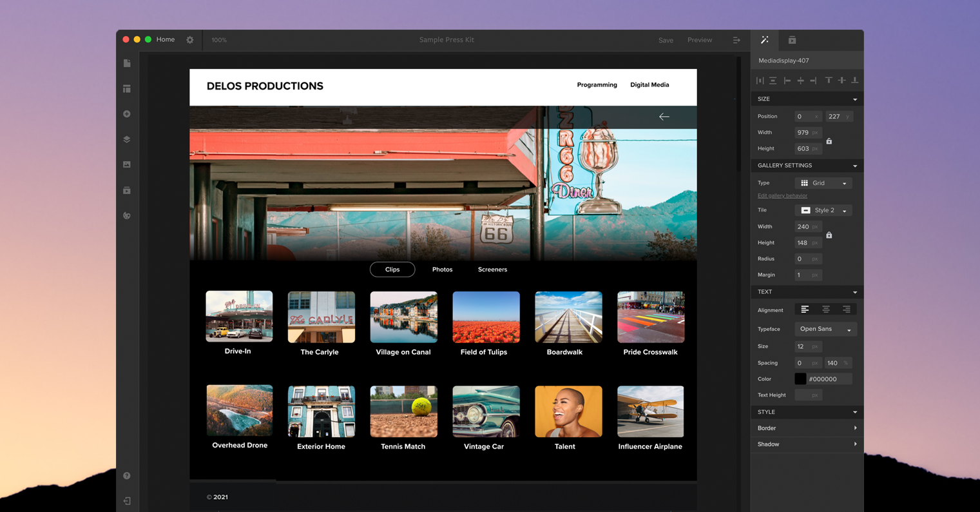Click the Preview button
Viewport: 980px width, 512px height.
click(x=700, y=39)
